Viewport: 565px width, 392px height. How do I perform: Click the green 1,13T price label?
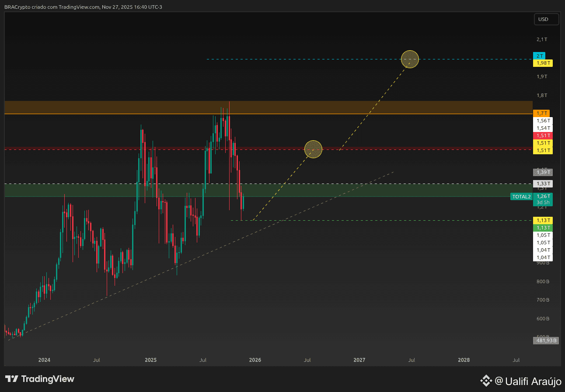point(543,228)
